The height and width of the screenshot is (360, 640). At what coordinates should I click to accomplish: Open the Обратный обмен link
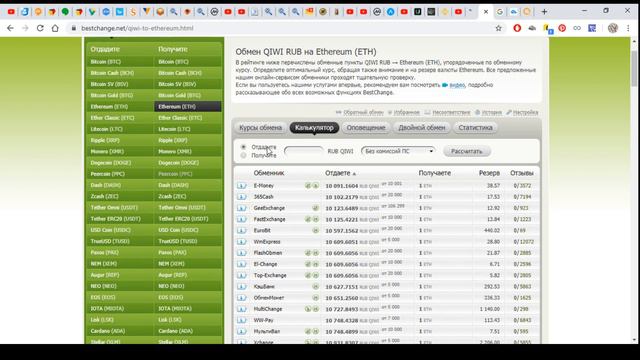coord(363,112)
